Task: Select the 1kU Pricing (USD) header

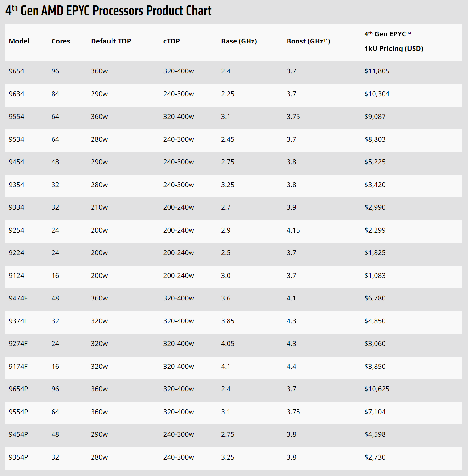Action: tap(394, 49)
